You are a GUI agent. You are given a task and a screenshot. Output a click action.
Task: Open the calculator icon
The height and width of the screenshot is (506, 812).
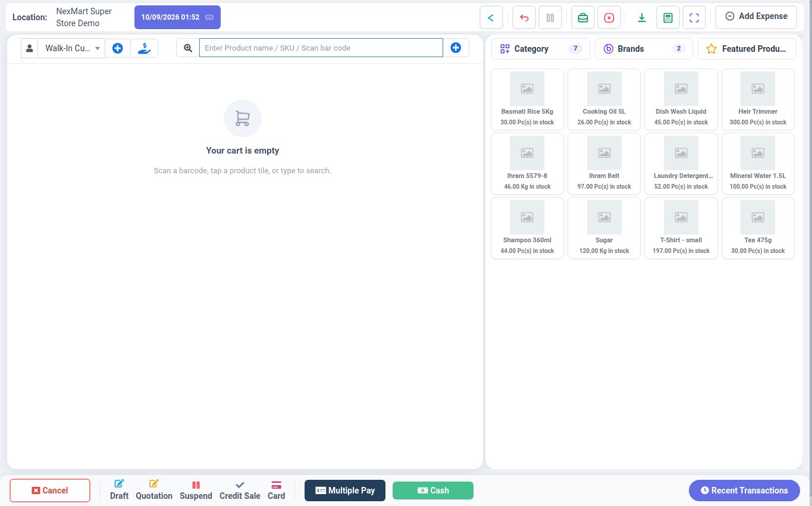[x=668, y=17]
